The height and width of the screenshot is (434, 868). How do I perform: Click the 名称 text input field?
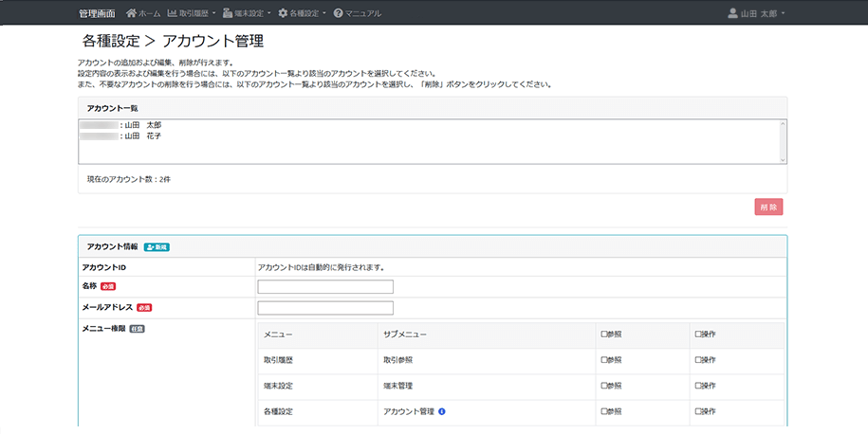(x=325, y=286)
